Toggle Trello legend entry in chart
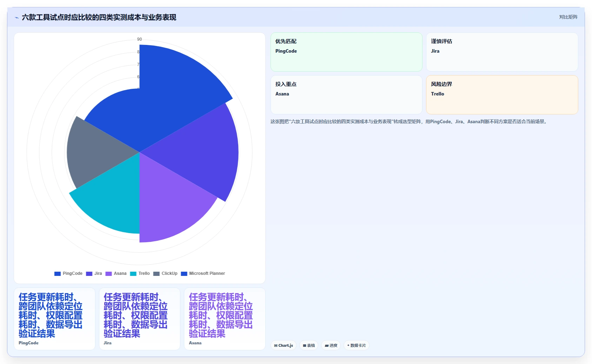 pos(140,273)
